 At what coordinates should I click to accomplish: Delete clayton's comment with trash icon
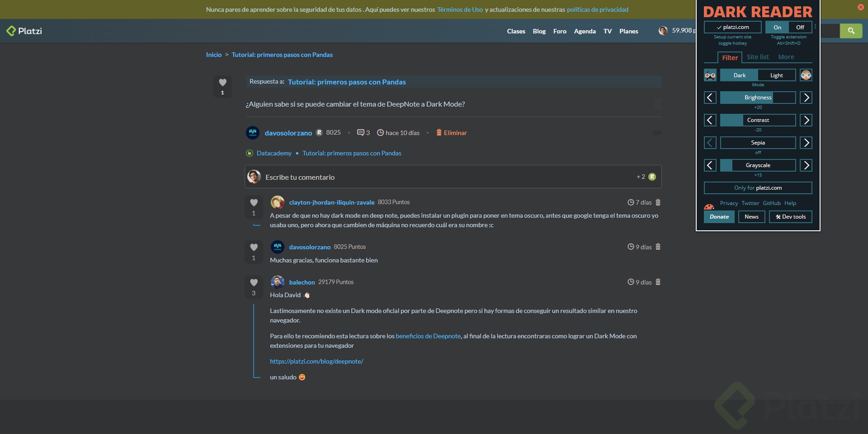[x=658, y=202]
